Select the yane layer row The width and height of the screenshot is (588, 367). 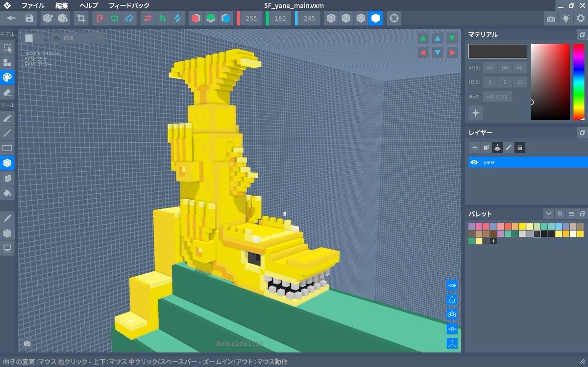528,162
